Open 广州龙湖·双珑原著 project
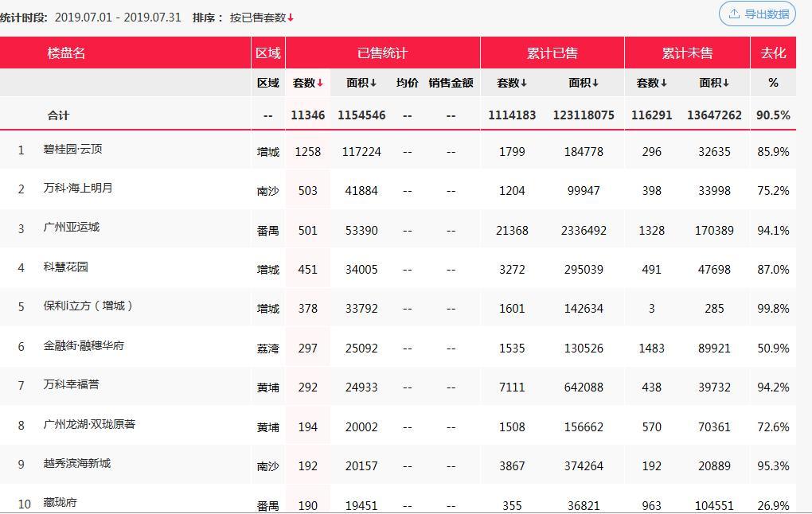This screenshot has height=514, width=812. click(89, 425)
